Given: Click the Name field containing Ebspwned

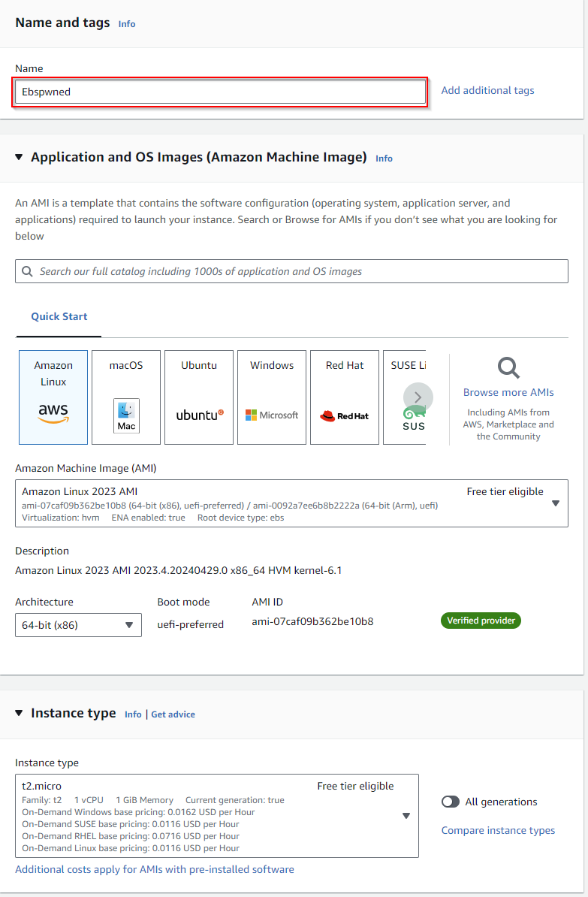Looking at the screenshot, I should pos(219,92).
